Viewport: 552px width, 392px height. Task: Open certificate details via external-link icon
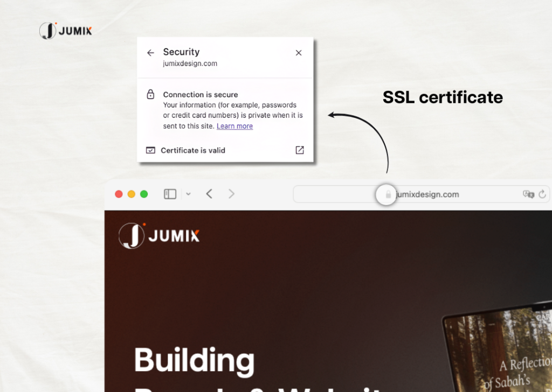click(x=300, y=150)
